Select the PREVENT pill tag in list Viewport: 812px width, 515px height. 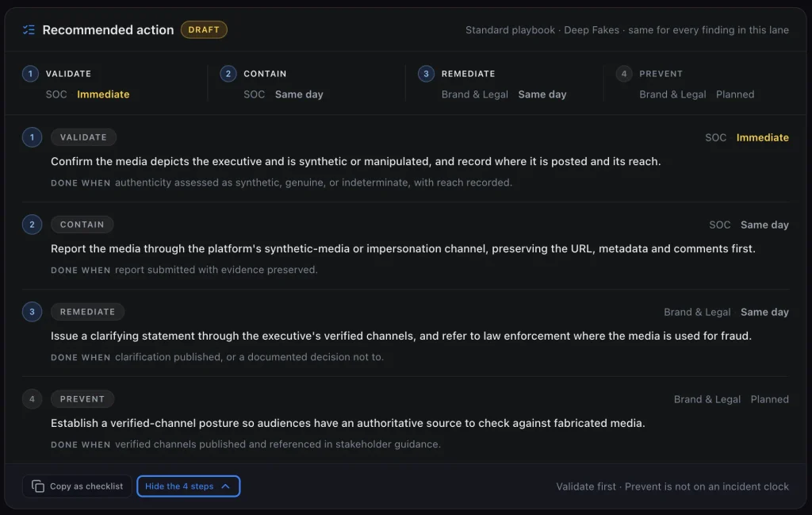point(82,399)
